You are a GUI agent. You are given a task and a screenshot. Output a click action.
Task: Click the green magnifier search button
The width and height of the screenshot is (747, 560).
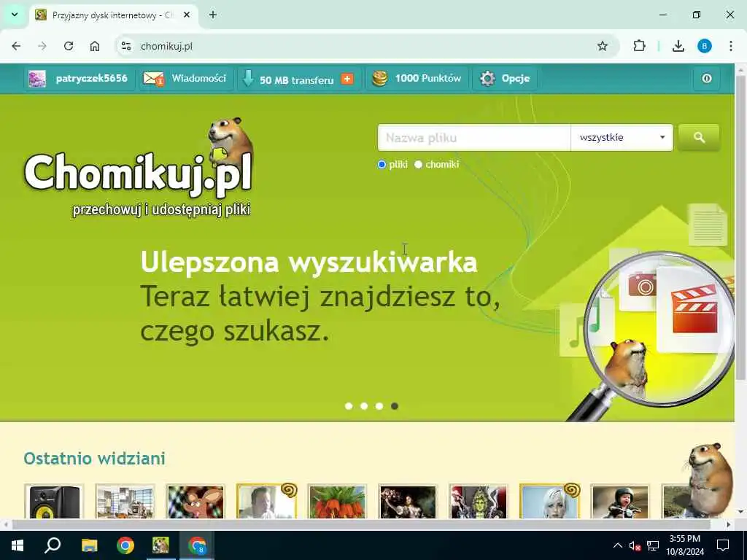(698, 138)
